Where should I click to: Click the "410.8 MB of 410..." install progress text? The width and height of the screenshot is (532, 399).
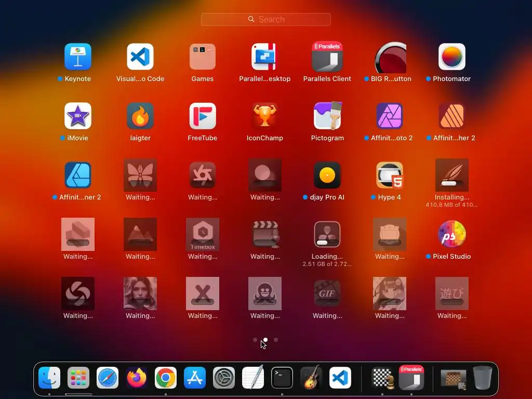pyautogui.click(x=451, y=205)
